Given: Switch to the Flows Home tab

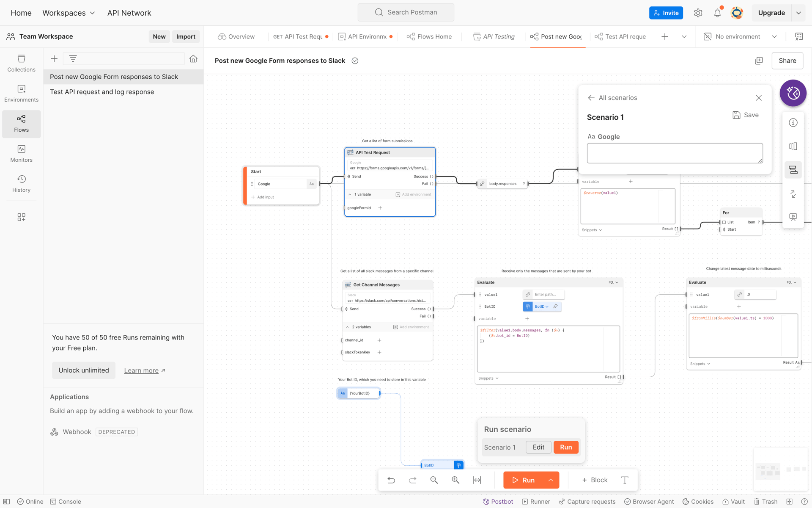Looking at the screenshot, I should tap(429, 37).
